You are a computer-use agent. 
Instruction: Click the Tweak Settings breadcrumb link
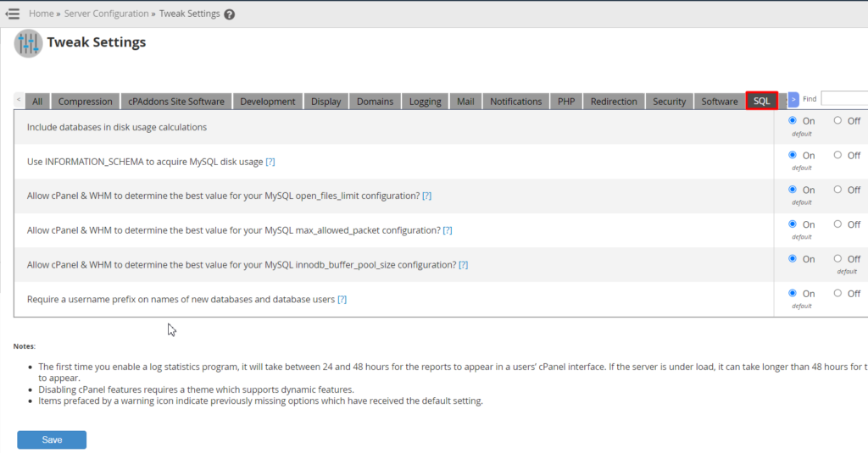click(189, 14)
